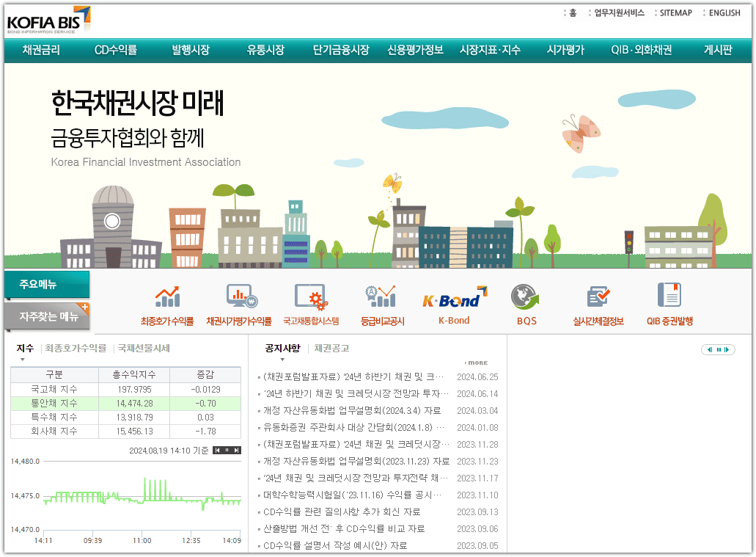Open the 공지사항 dropdown arrow
Image resolution: width=756 pixels, height=557 pixels.
(x=282, y=359)
